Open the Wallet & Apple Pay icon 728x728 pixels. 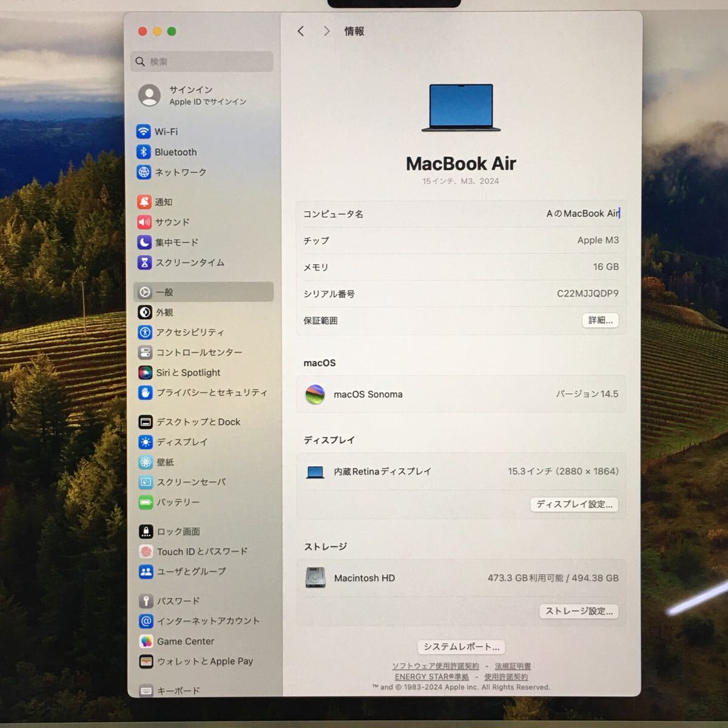(146, 661)
